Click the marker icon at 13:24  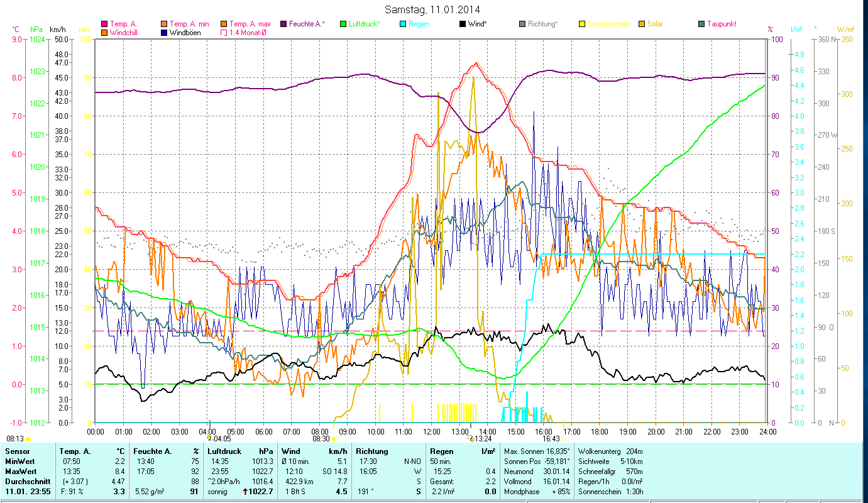pyautogui.click(x=471, y=438)
